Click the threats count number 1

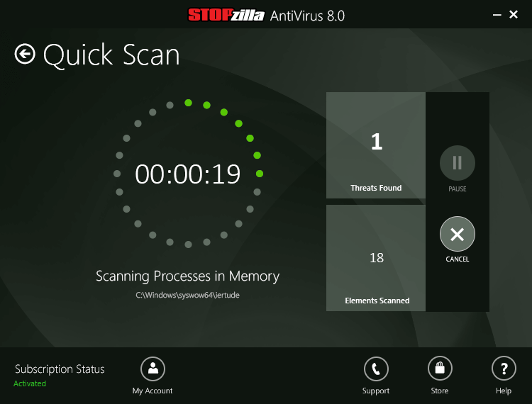pyautogui.click(x=377, y=141)
